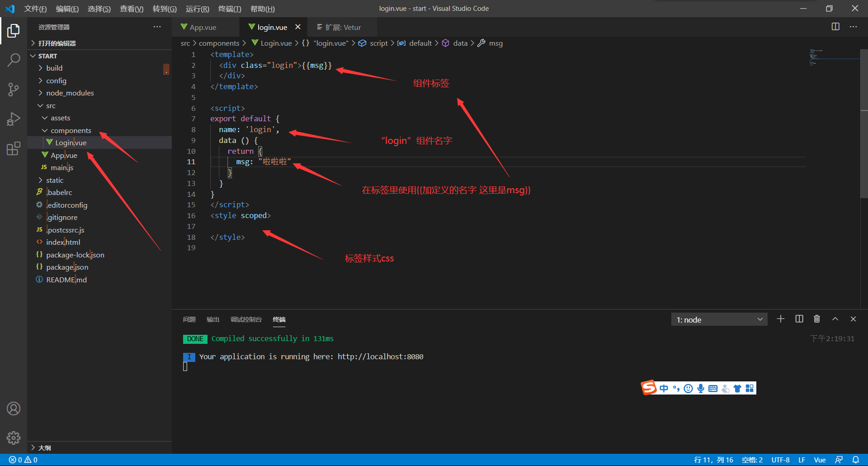Open the Accounts menu icon
This screenshot has width=868, height=466.
pos(14,409)
